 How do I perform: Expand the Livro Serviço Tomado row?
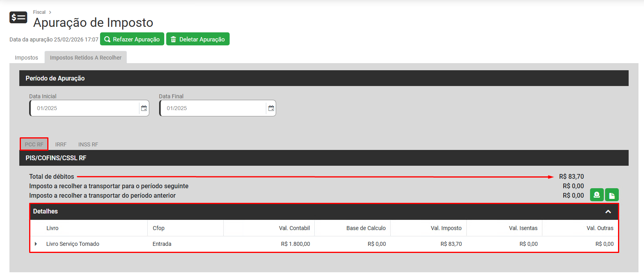tap(36, 244)
